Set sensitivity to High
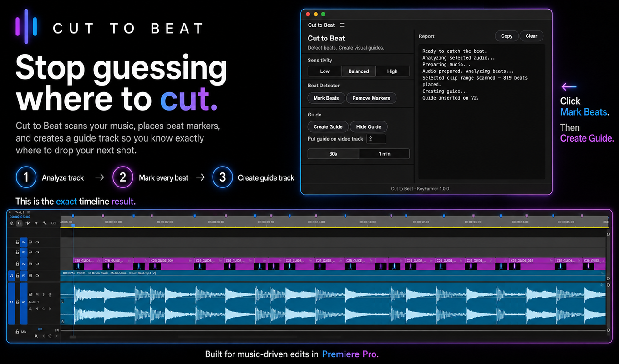 [x=392, y=71]
